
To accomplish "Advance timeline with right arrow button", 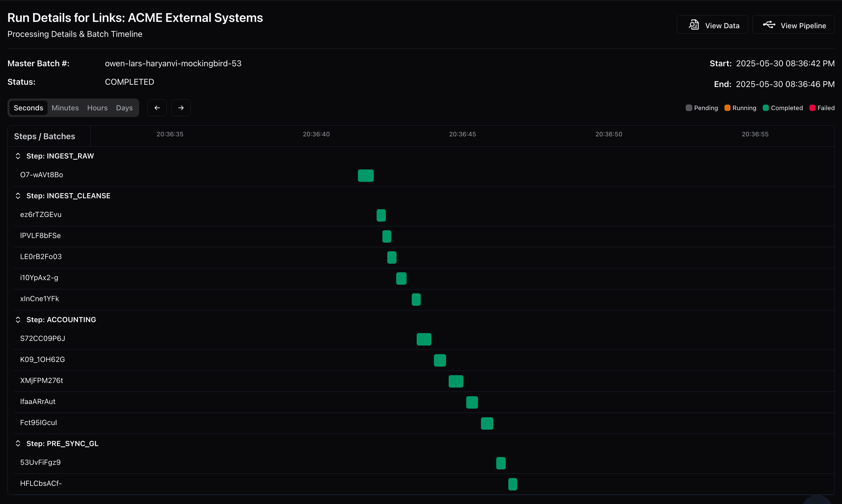I will [x=181, y=108].
